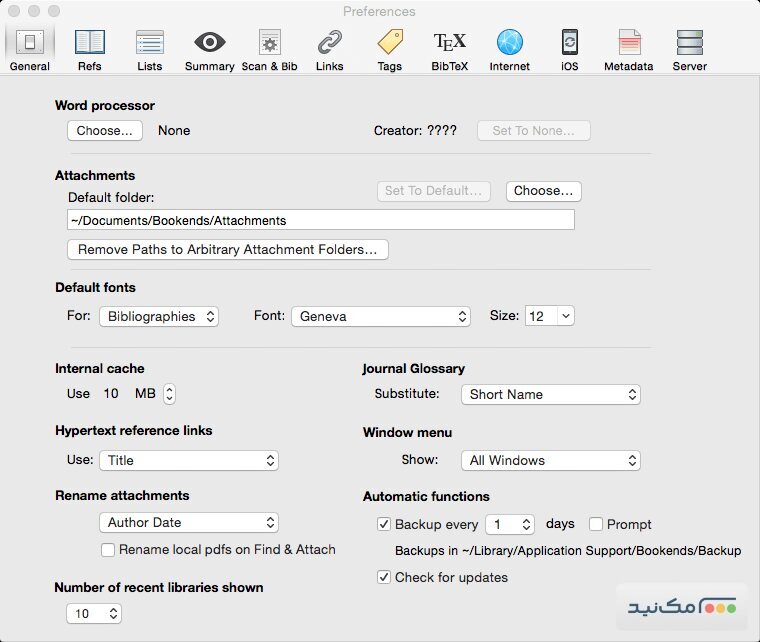The width and height of the screenshot is (760, 642).
Task: Open the Server preferences pane
Action: tap(689, 50)
